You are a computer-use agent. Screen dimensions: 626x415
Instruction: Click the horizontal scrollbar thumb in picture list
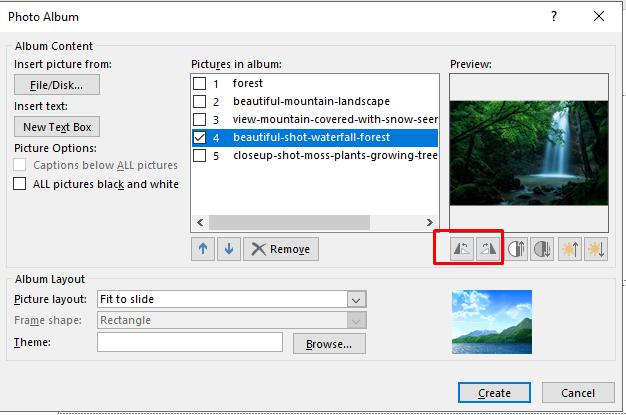coord(289,222)
